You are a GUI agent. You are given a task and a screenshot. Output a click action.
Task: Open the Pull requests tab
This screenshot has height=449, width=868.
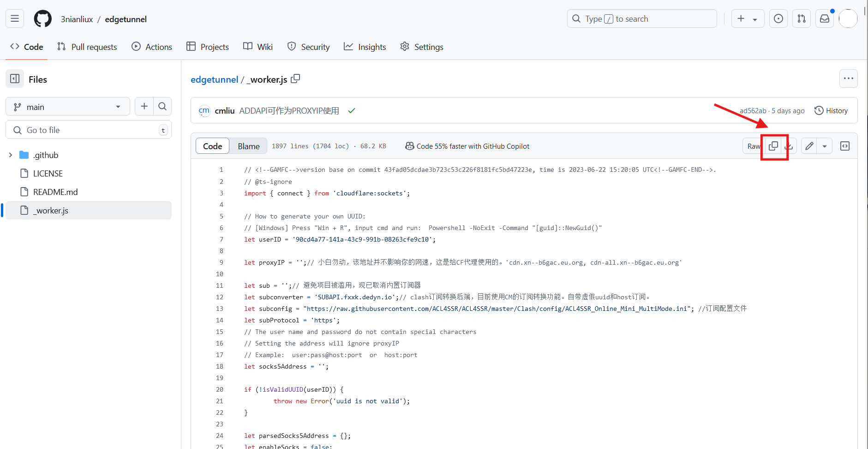pyautogui.click(x=87, y=47)
